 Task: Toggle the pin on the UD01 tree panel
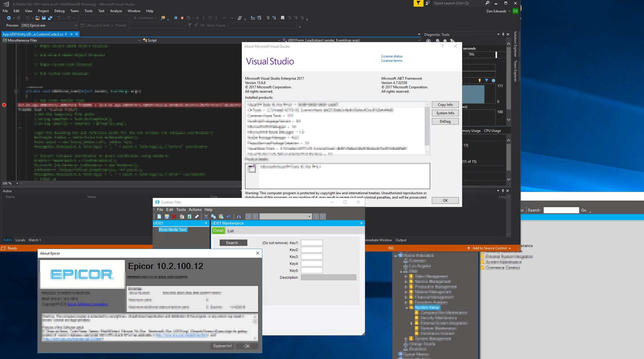tap(206, 223)
